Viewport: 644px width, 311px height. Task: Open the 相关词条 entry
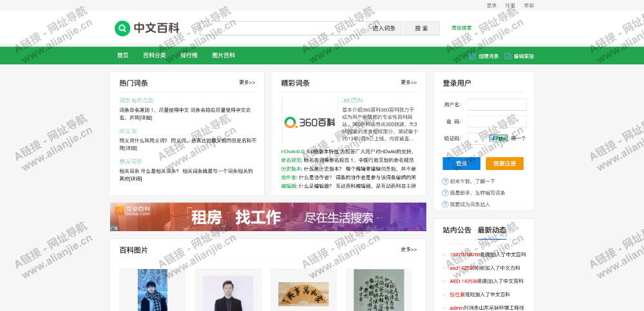coord(131,162)
